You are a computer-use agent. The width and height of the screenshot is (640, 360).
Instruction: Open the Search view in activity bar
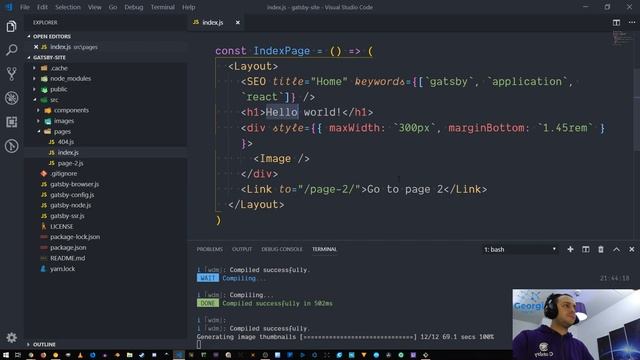coord(11,50)
